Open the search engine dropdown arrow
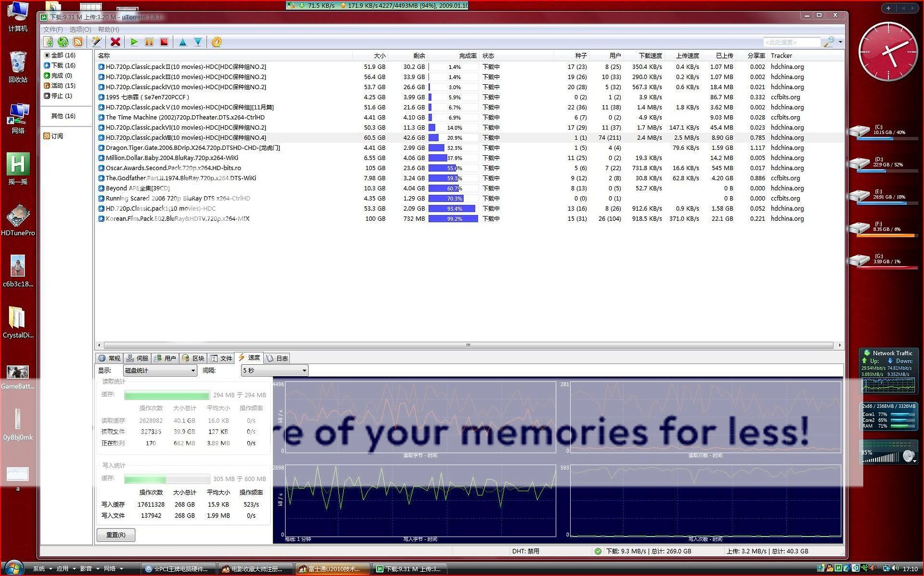This screenshot has height=576, width=924. [x=840, y=42]
